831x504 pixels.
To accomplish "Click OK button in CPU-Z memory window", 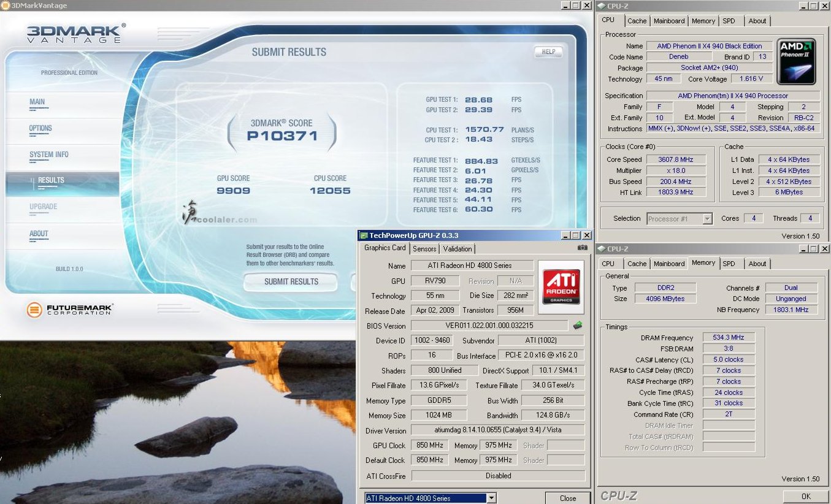I will point(806,497).
